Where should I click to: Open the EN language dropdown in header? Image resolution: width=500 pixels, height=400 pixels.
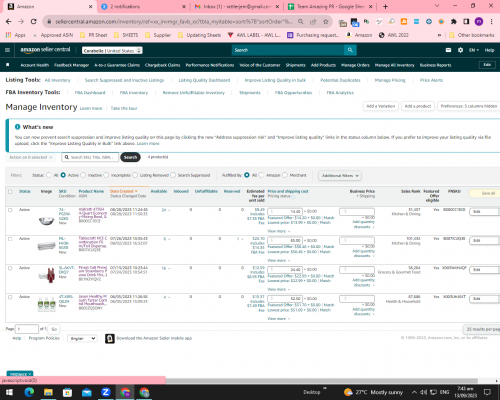[474, 50]
